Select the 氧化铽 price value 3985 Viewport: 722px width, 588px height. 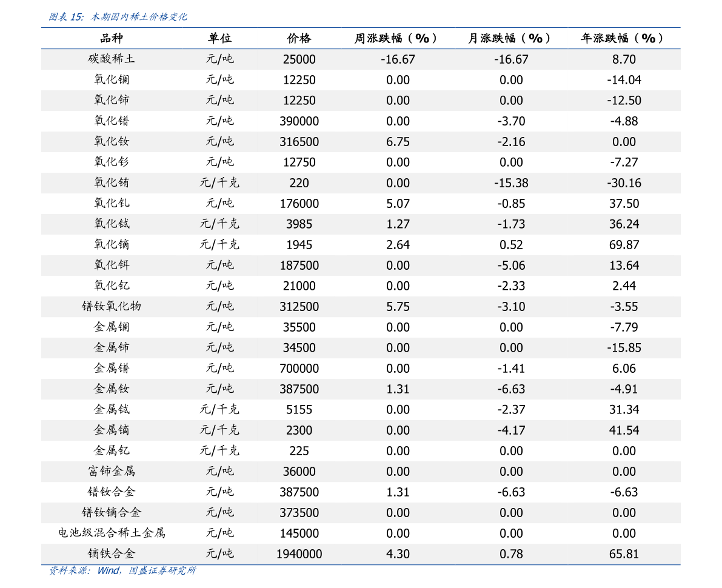tap(299, 224)
